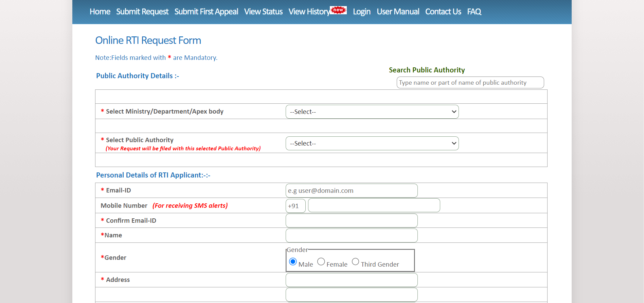644x303 pixels.
Task: Open the FAQ page
Action: click(x=474, y=12)
